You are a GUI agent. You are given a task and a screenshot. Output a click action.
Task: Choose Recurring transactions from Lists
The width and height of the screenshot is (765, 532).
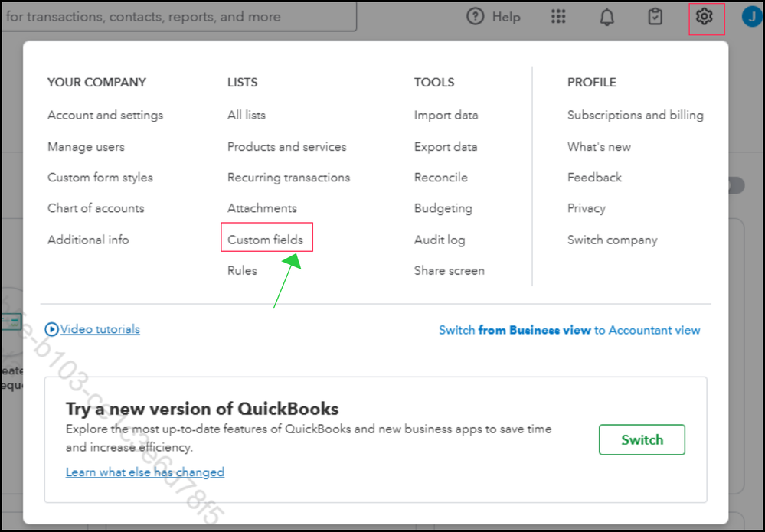(289, 178)
